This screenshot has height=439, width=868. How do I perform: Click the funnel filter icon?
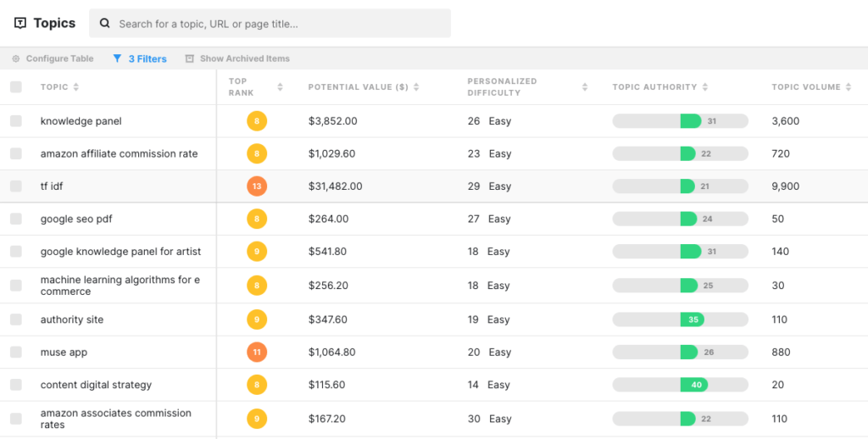[117, 59]
